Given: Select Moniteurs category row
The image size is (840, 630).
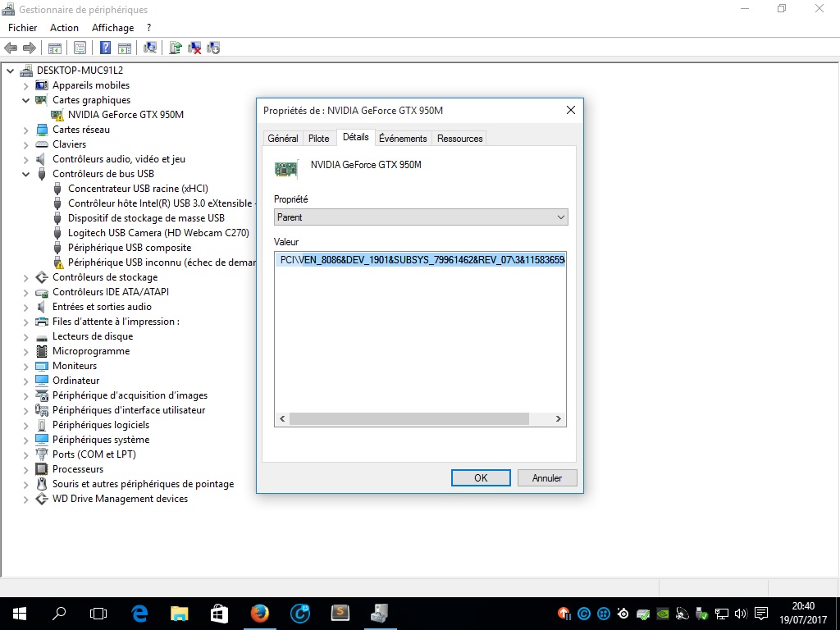Looking at the screenshot, I should (75, 366).
